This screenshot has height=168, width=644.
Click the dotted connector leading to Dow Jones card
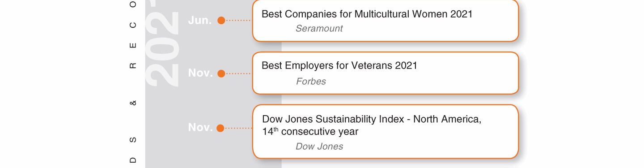coord(238,128)
